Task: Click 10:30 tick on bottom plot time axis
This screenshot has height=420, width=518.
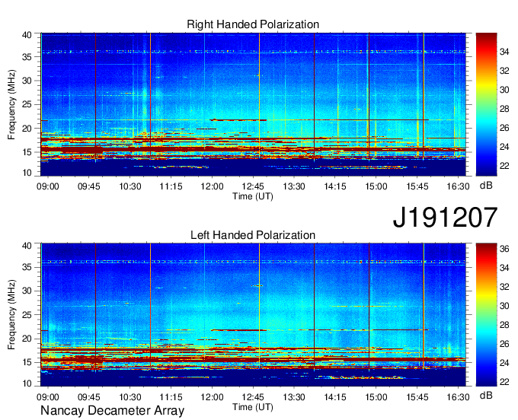Action: click(129, 397)
